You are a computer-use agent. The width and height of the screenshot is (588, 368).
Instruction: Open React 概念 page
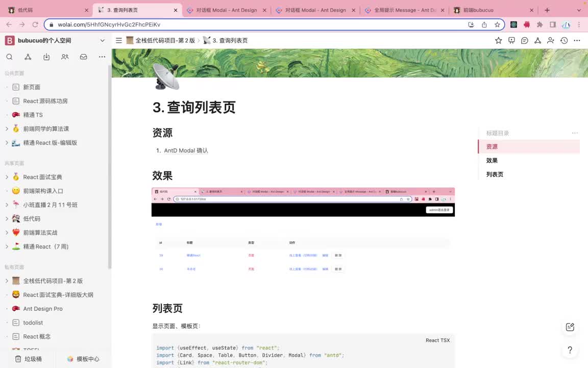coord(37,336)
